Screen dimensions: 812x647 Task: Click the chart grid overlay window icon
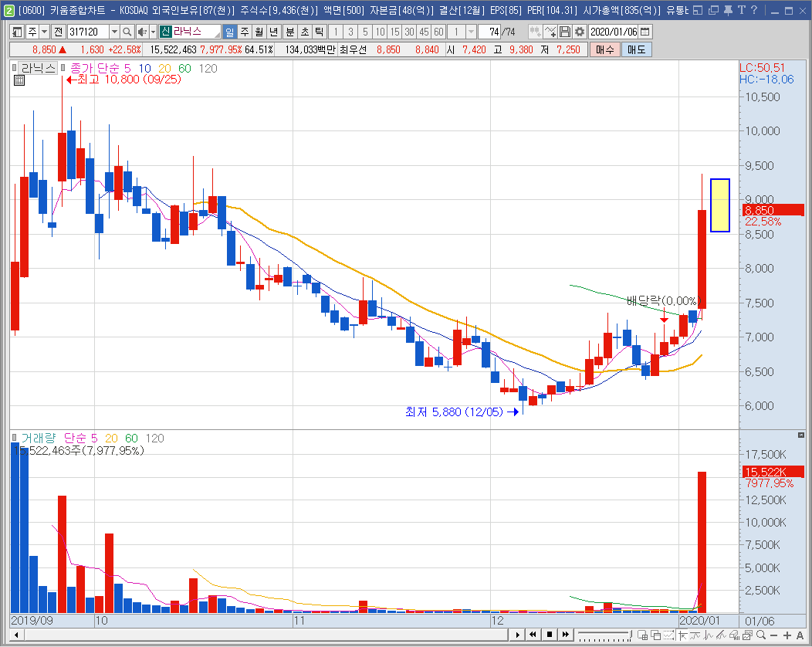[643, 635]
